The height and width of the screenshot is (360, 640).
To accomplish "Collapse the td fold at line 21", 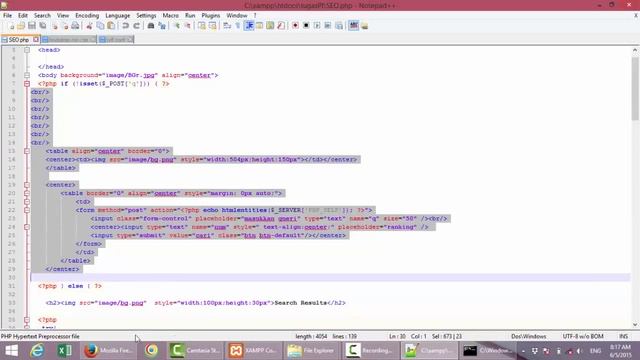I will coord(27,202).
